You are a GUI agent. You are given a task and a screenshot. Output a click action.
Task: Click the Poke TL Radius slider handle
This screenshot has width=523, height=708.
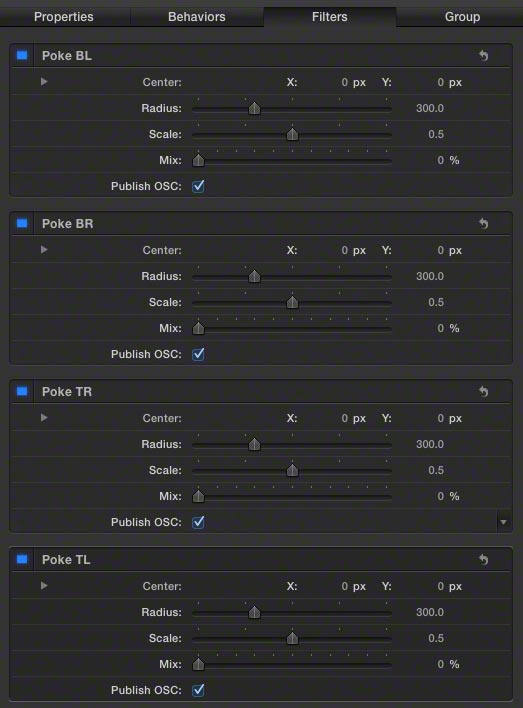[x=254, y=612]
